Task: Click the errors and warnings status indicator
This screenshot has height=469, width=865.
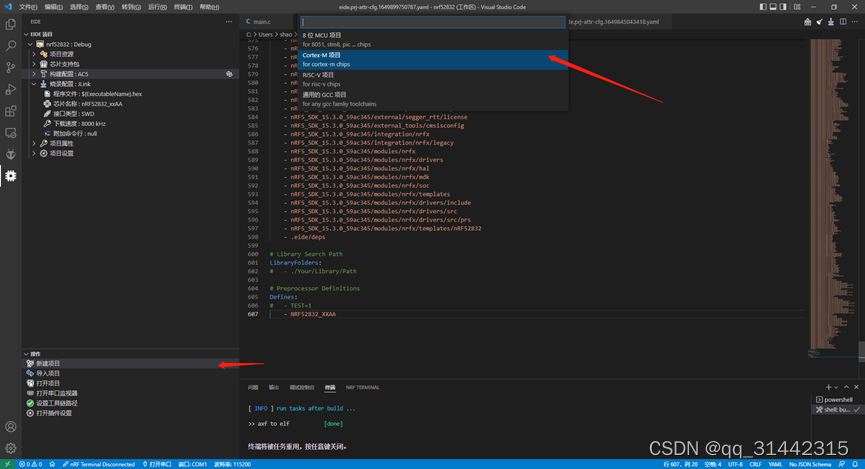Action: pyautogui.click(x=30, y=464)
